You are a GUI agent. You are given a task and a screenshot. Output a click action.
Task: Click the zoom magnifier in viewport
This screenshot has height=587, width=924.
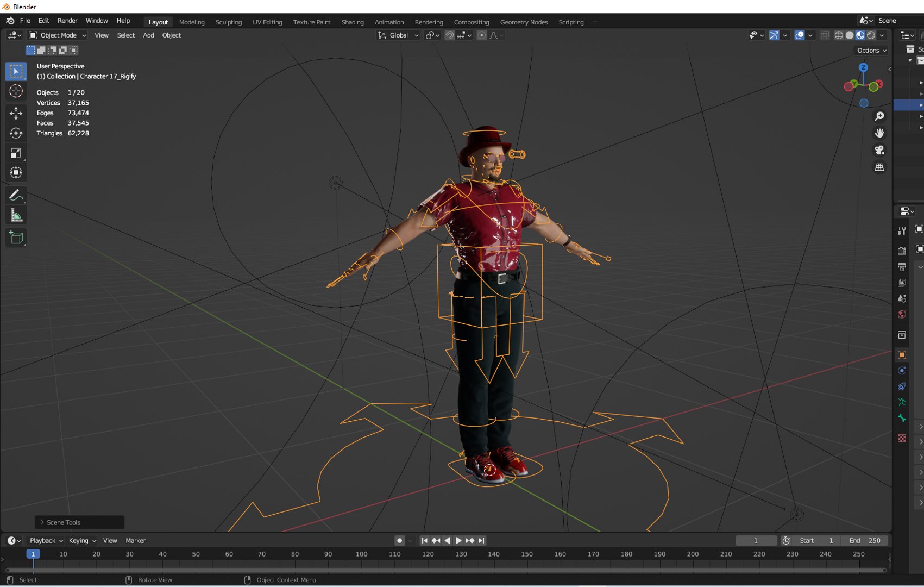[x=879, y=116]
